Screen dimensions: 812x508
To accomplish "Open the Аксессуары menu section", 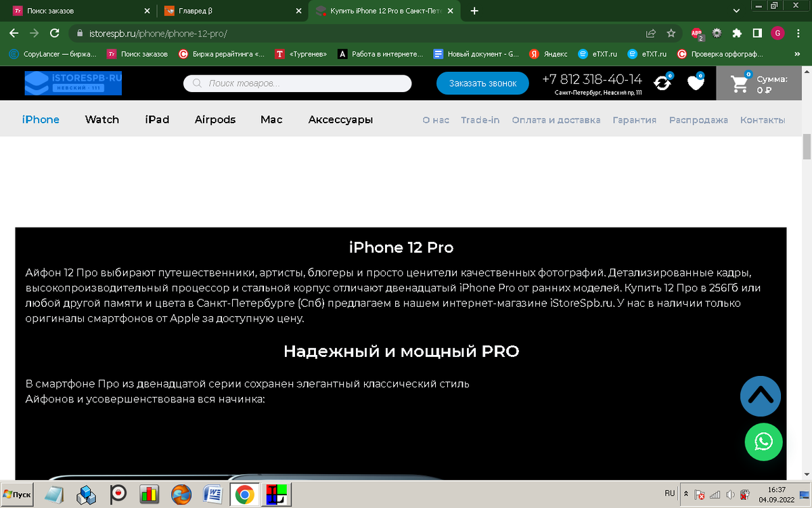I will point(340,119).
